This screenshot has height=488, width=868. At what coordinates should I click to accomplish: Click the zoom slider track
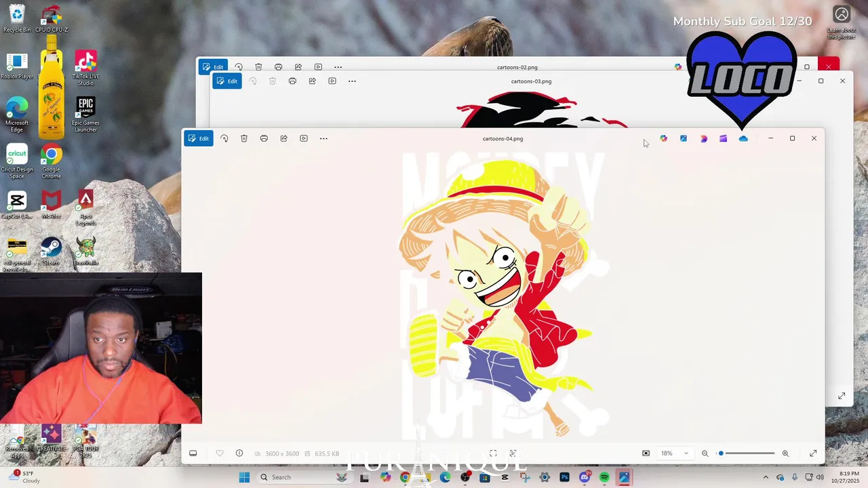coord(747,453)
